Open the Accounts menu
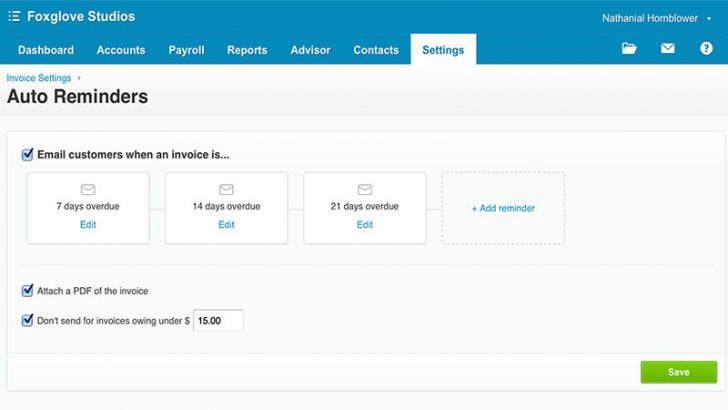 (x=121, y=50)
